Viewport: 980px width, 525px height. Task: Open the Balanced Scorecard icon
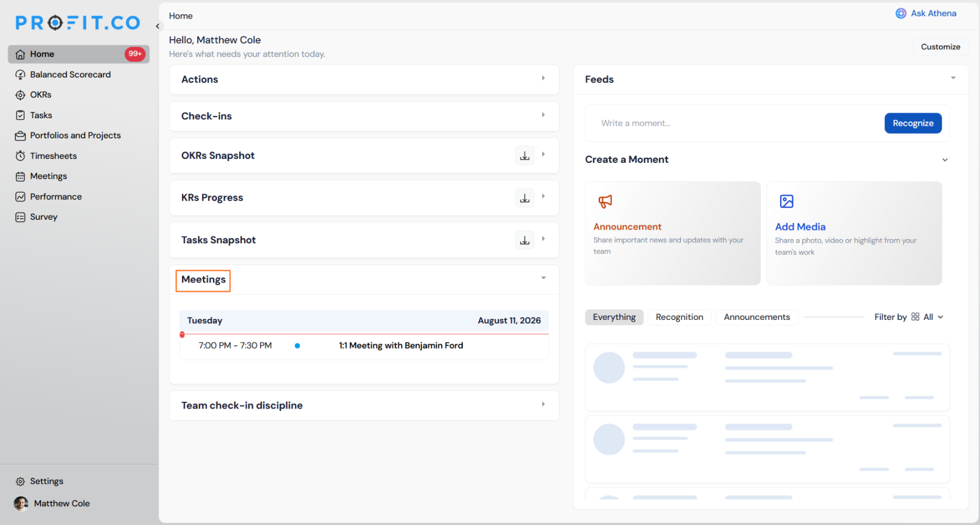click(20, 75)
